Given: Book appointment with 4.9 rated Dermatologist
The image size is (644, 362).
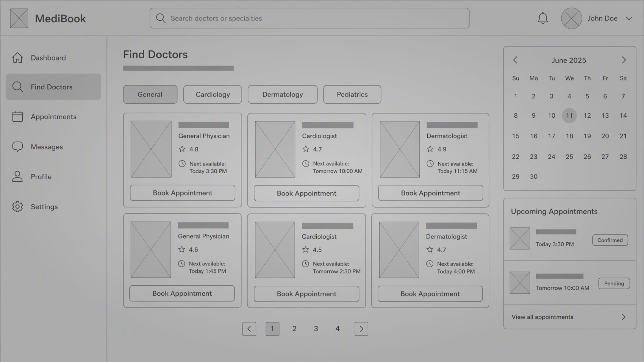Looking at the screenshot, I should (430, 193).
